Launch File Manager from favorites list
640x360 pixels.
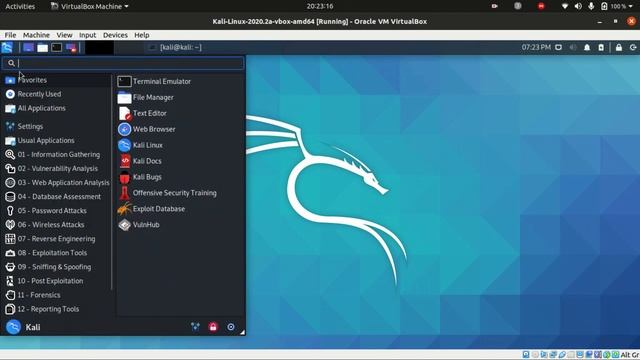(180, 97)
